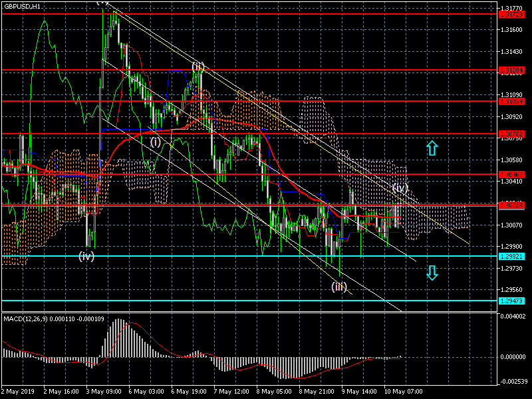The image size is (532, 399).
Task: Click wave label (iv) below 3 May low
Action: (x=86, y=256)
